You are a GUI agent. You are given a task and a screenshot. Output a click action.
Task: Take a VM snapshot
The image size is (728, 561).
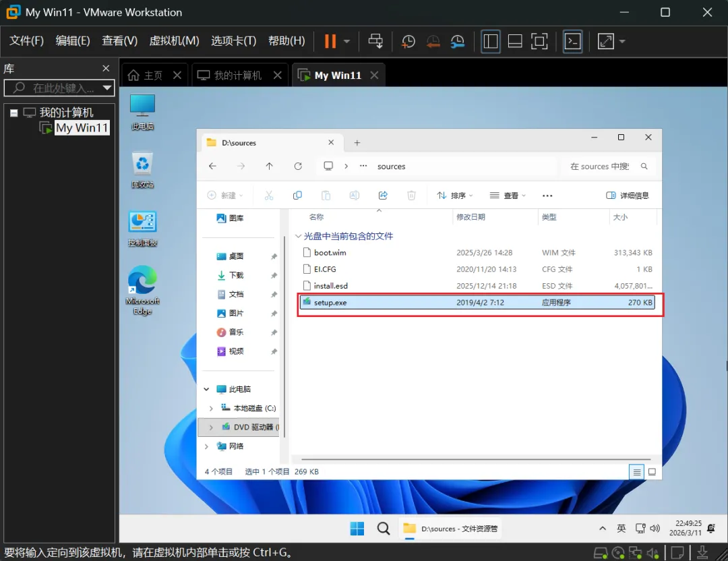[x=408, y=41]
